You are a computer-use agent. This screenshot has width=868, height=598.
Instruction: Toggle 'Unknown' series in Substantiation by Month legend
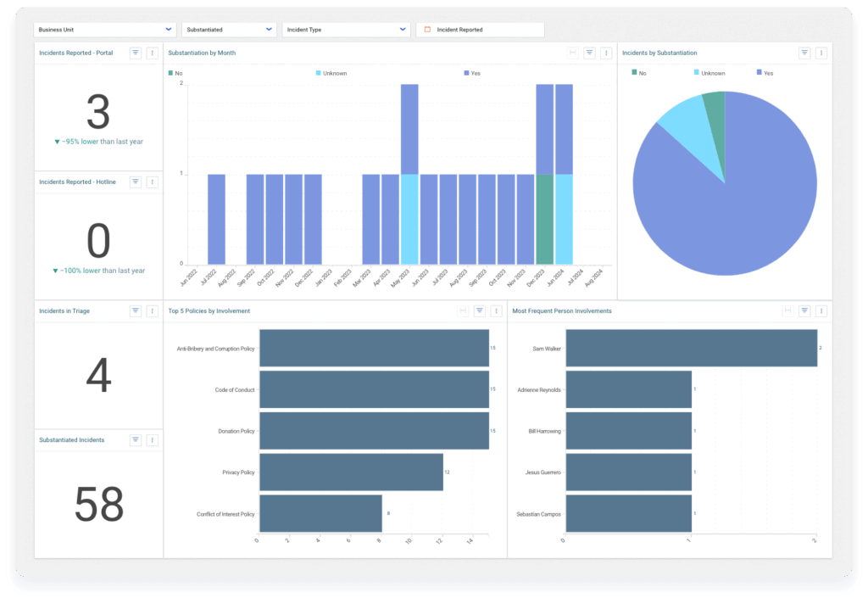331,74
